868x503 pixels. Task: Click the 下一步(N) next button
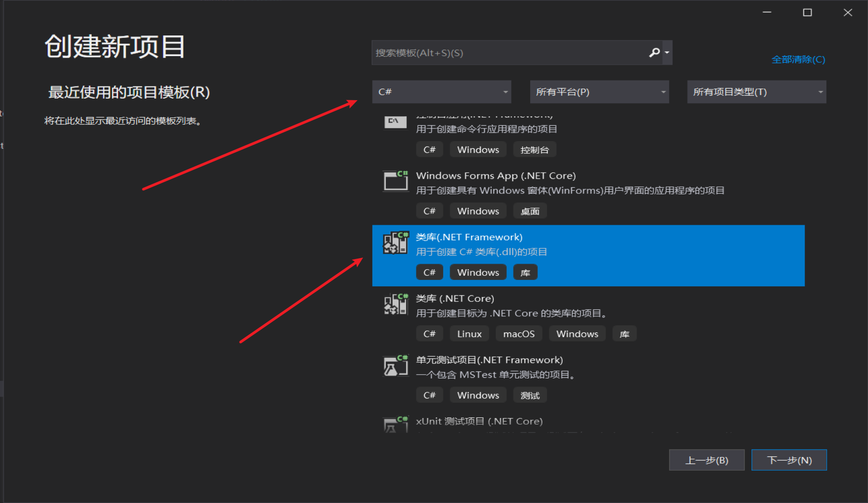pyautogui.click(x=789, y=460)
